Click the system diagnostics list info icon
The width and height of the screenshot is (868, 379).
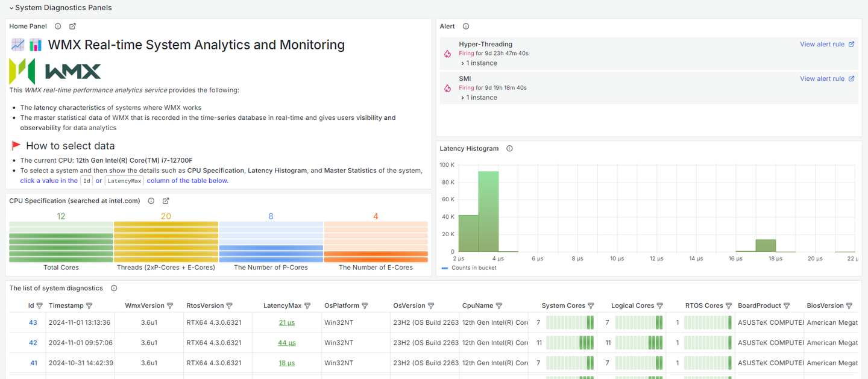[114, 289]
